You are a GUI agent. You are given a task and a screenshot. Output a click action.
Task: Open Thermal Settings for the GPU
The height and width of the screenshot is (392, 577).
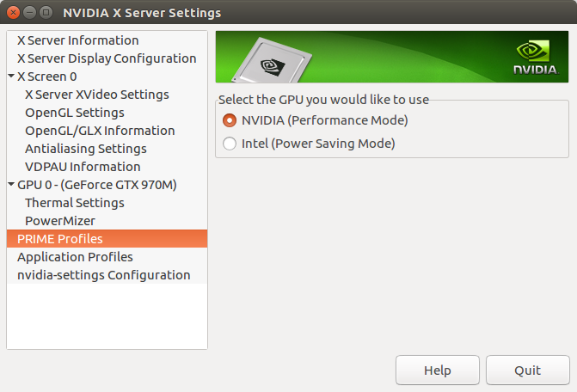click(x=75, y=203)
